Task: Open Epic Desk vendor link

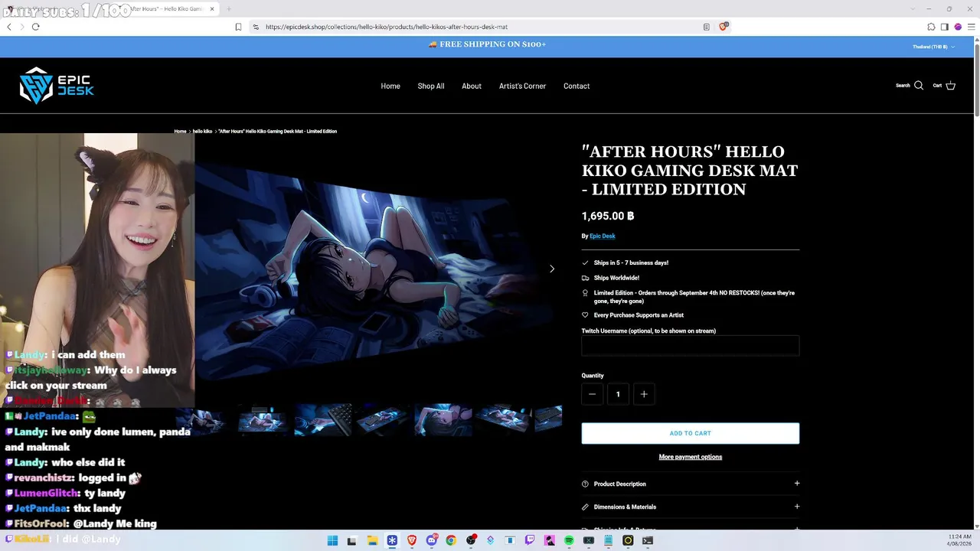Action: coord(603,236)
